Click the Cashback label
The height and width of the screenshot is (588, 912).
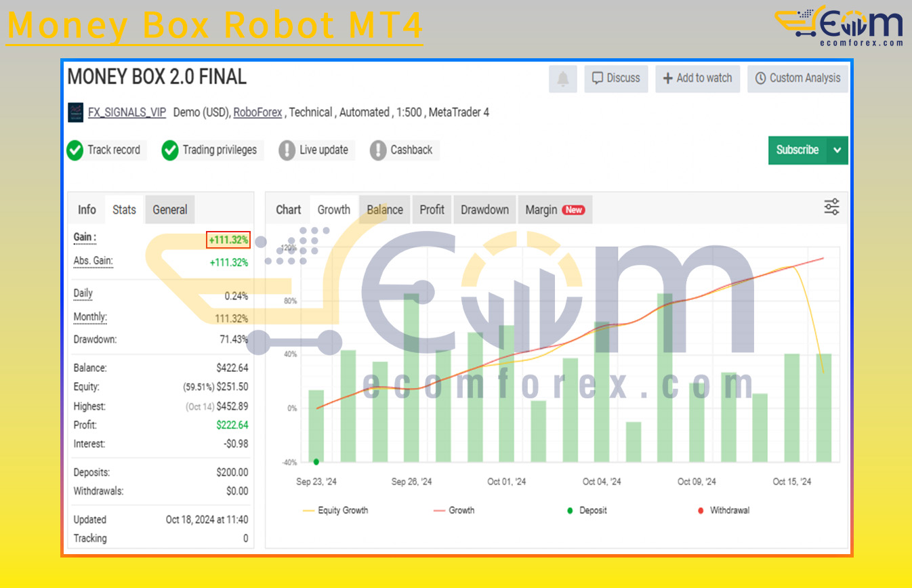(x=411, y=150)
